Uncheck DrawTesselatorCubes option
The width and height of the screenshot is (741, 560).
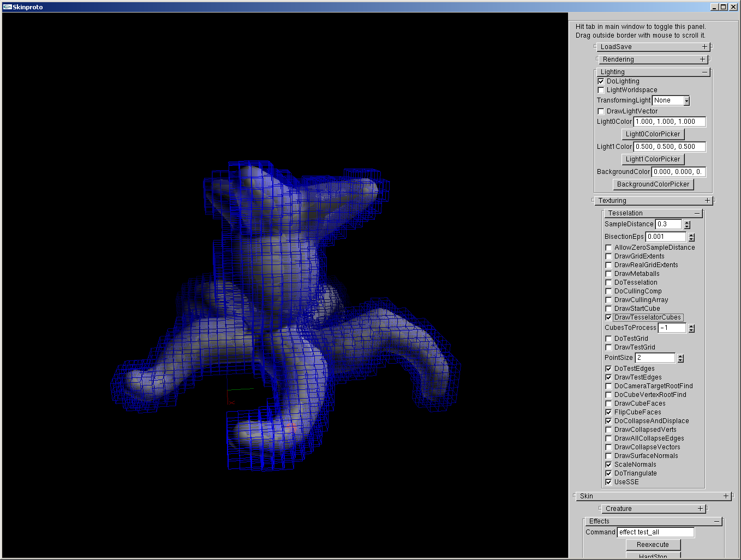(x=608, y=317)
